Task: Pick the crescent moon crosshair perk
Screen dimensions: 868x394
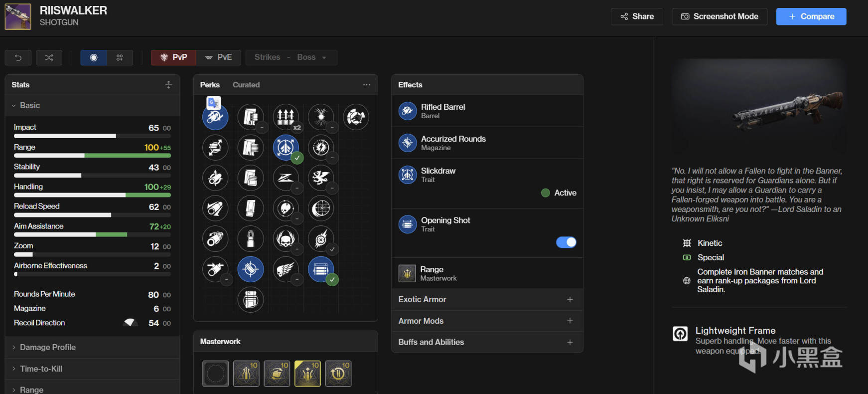Action: pos(321,208)
